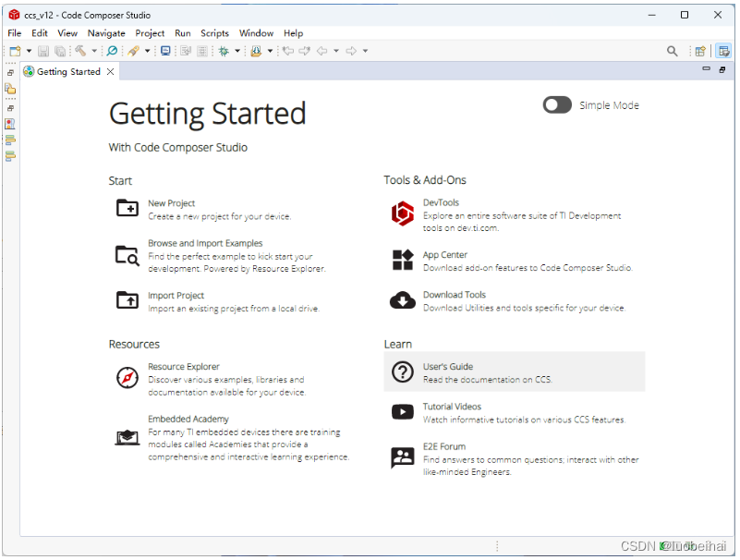Click the Back navigation arrow
740x560 pixels.
[322, 51]
